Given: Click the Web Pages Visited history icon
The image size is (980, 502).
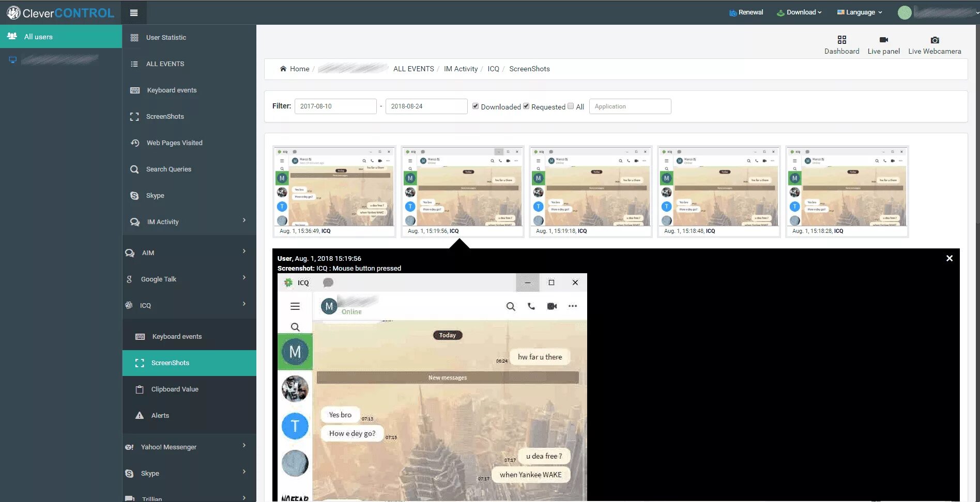Looking at the screenshot, I should 135,143.
